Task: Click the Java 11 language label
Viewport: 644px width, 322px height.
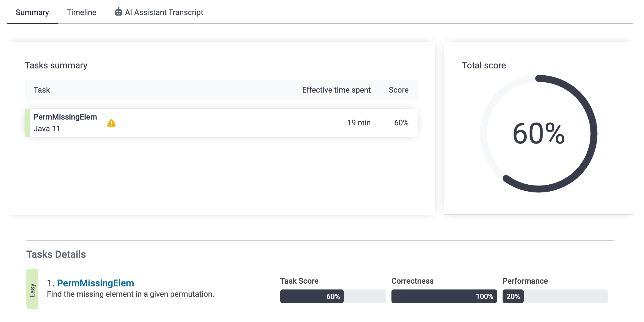Action: point(47,129)
